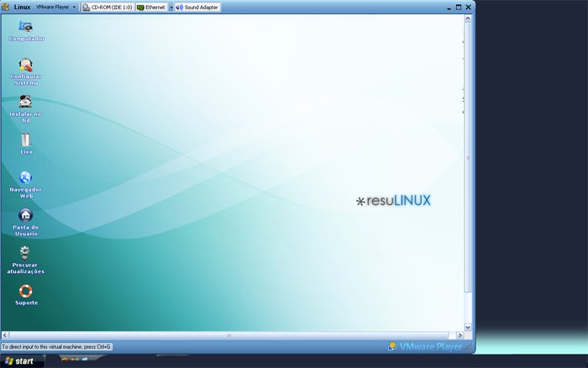Minimize the VMware Player window
The image size is (588, 368).
pos(449,7)
